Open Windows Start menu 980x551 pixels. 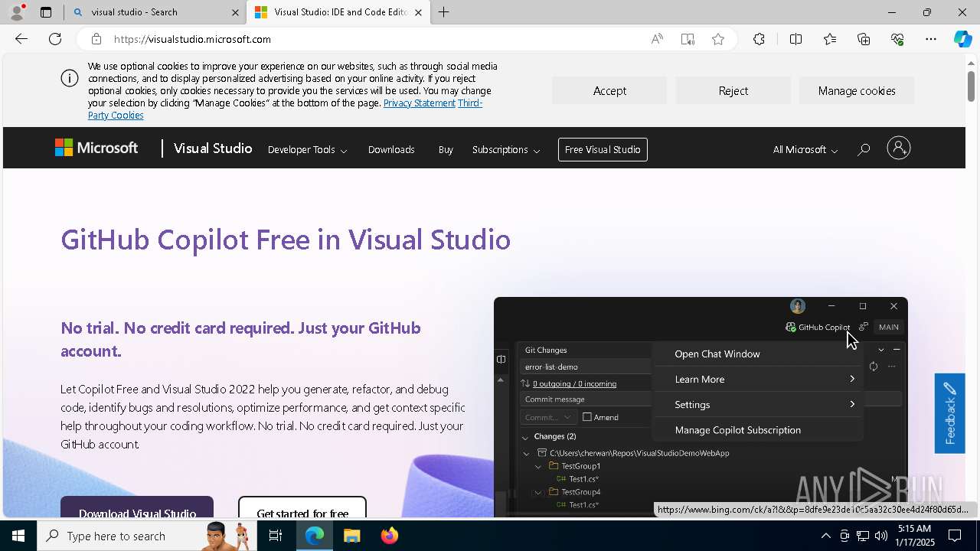(x=18, y=536)
